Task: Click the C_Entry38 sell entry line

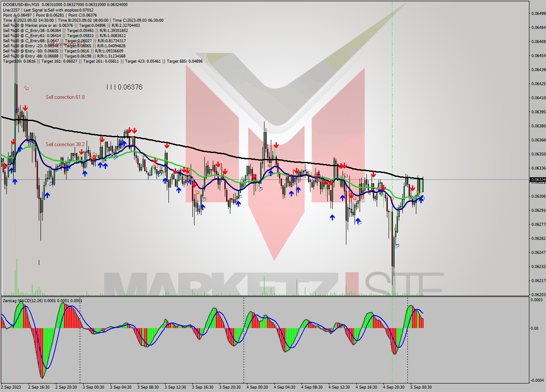Action: (65, 30)
